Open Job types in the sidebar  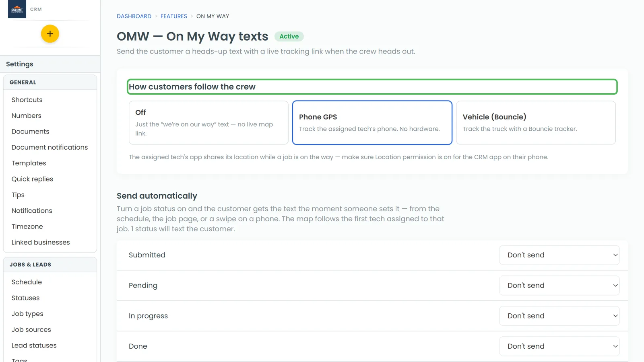tap(27, 314)
